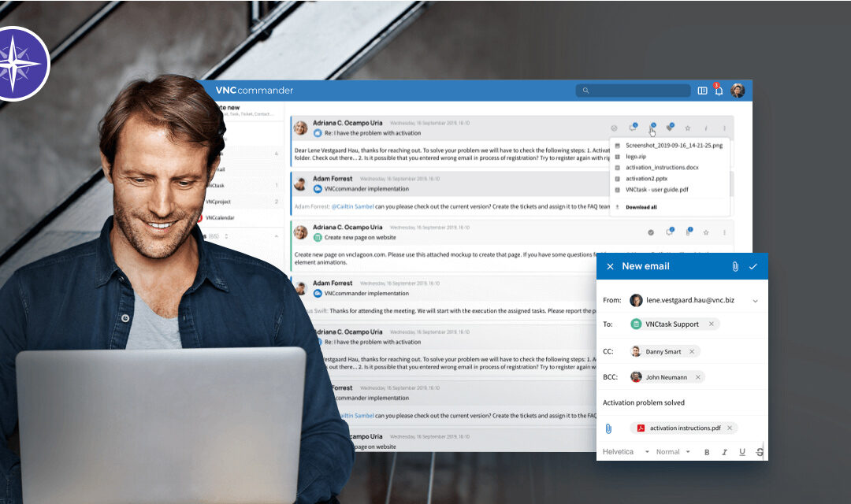This screenshot has height=504, width=851.
Task: Open the info icon on activation message
Action: [705, 128]
